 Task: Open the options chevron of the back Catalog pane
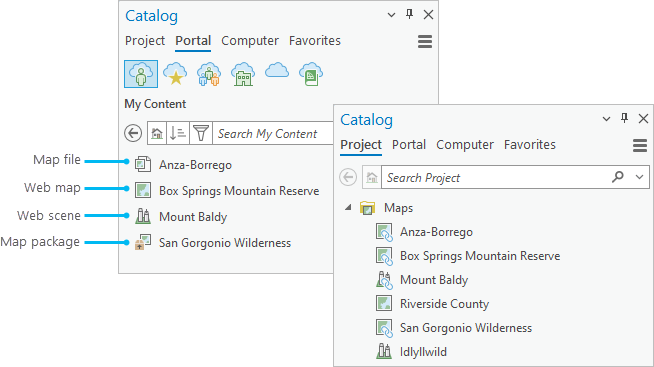[391, 15]
